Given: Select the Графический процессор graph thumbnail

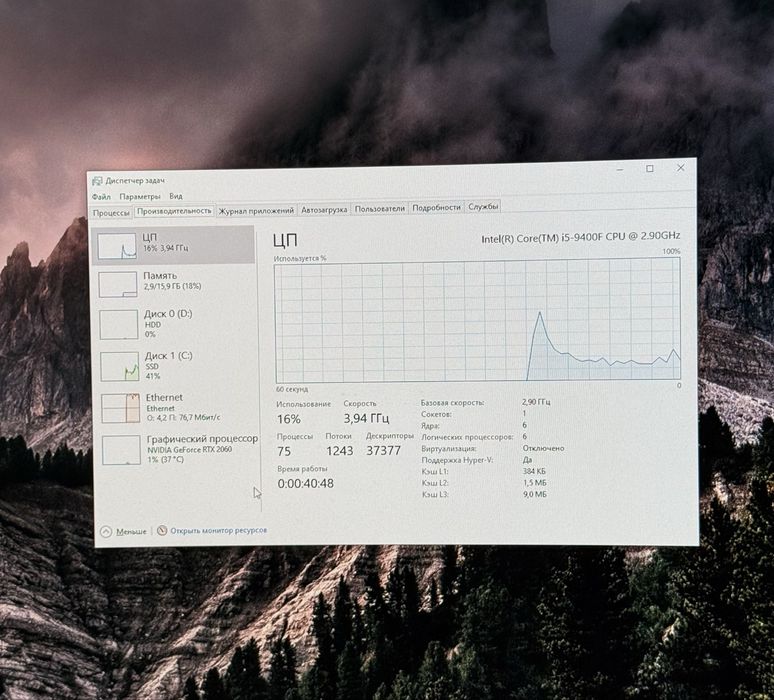Looking at the screenshot, I should pos(121,450).
